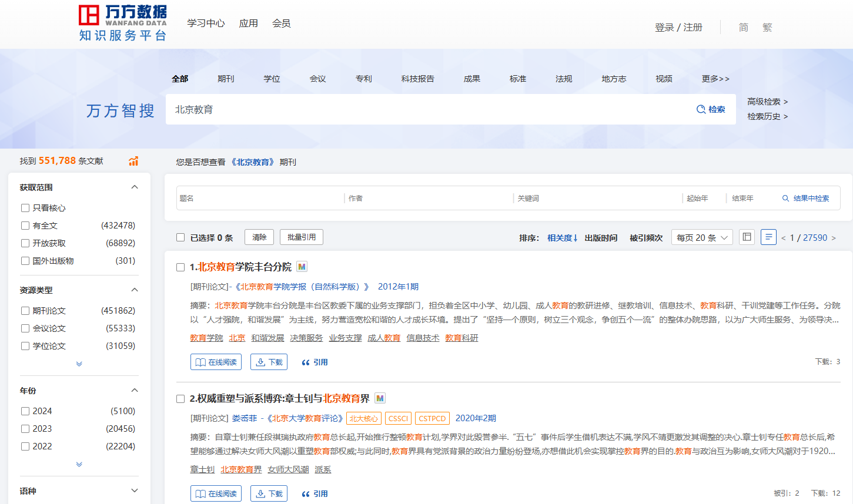Image resolution: width=853 pixels, height=504 pixels.
Task: Select the checkbox for result 1
Action: (180, 267)
